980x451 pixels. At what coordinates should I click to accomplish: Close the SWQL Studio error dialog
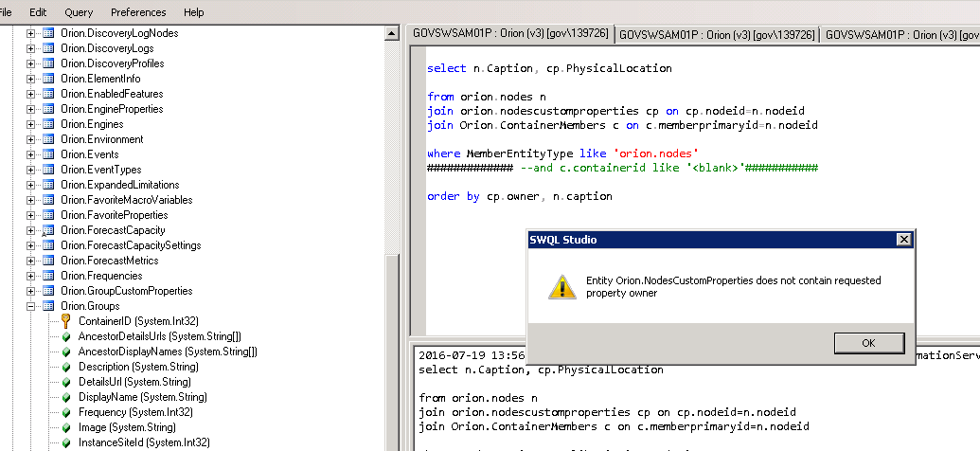tap(903, 239)
